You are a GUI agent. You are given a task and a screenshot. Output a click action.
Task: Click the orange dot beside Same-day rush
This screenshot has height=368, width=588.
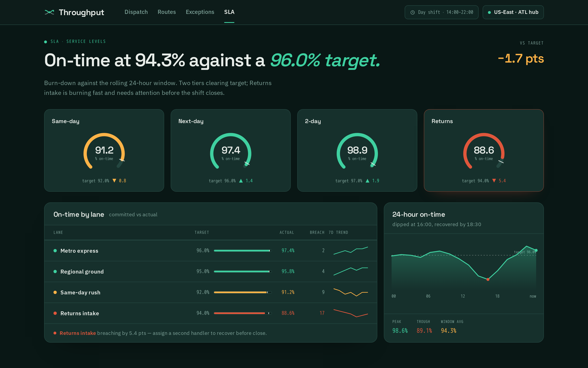(x=55, y=292)
